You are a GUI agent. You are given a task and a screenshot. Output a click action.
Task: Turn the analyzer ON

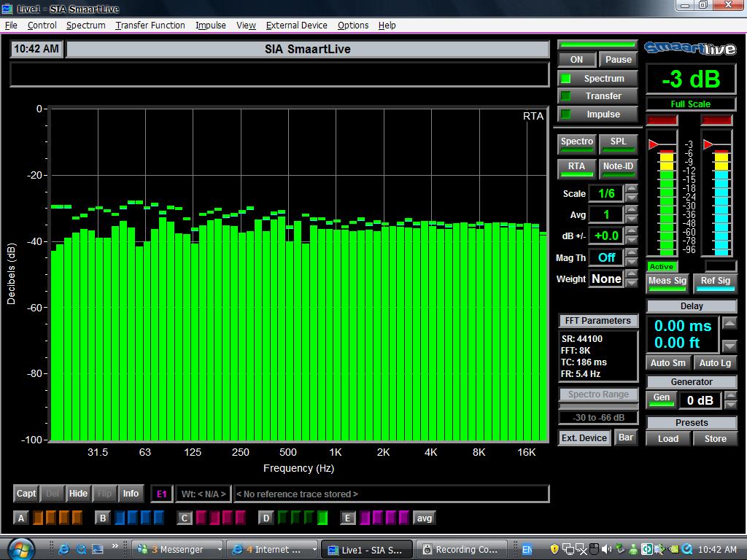pos(576,60)
